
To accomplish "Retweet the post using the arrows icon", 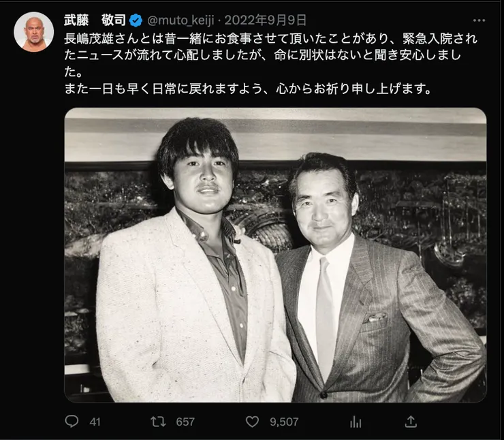I will tap(158, 422).
